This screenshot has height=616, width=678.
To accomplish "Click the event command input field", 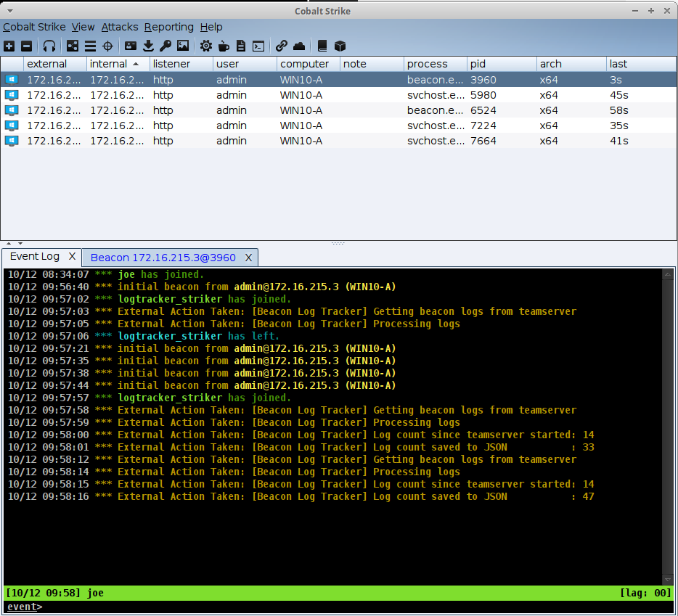I will [348, 607].
